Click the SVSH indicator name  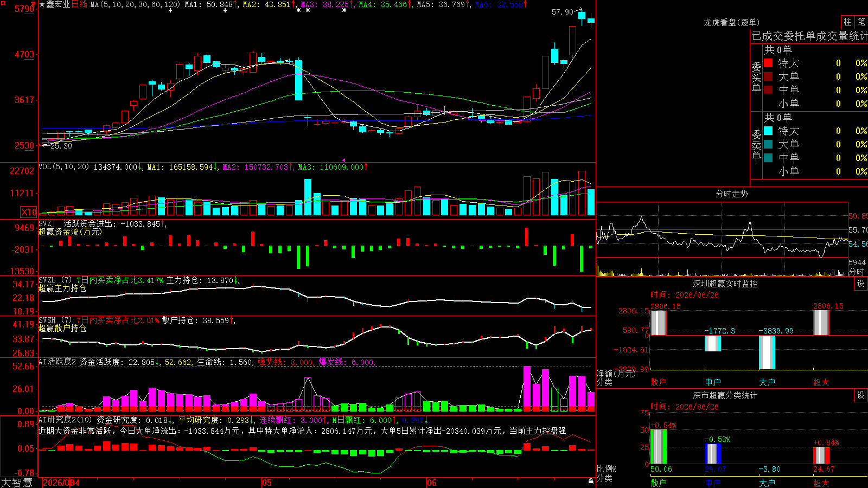point(47,320)
